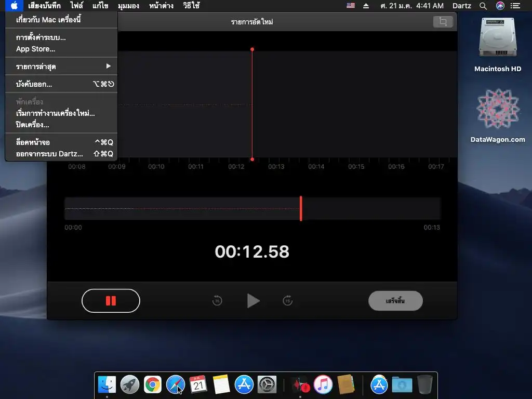Open Downloads folder in Dock
The width and height of the screenshot is (532, 399).
point(402,384)
